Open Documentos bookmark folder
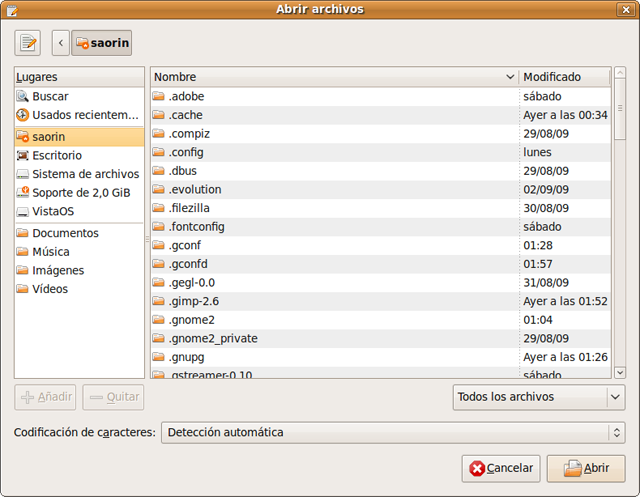 coord(65,233)
